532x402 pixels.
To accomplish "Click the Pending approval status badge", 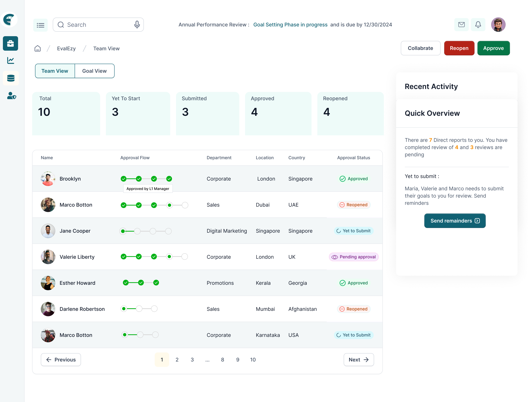I will (353, 257).
